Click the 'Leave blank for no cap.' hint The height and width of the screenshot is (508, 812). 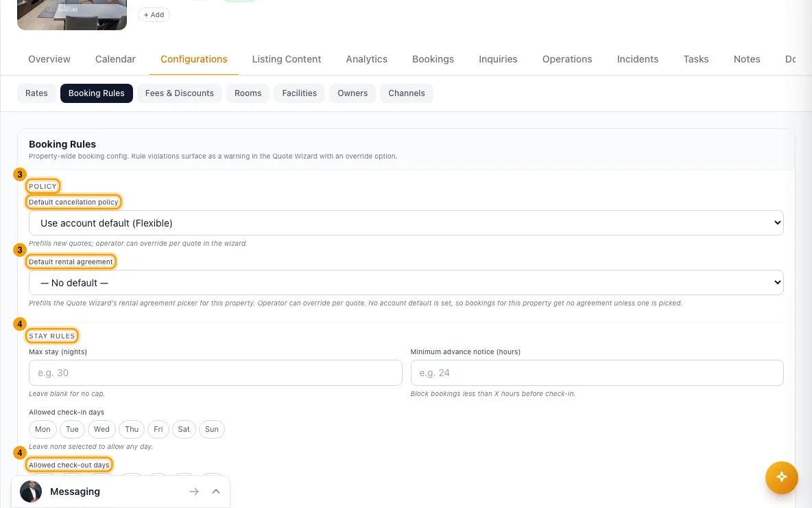(67, 394)
